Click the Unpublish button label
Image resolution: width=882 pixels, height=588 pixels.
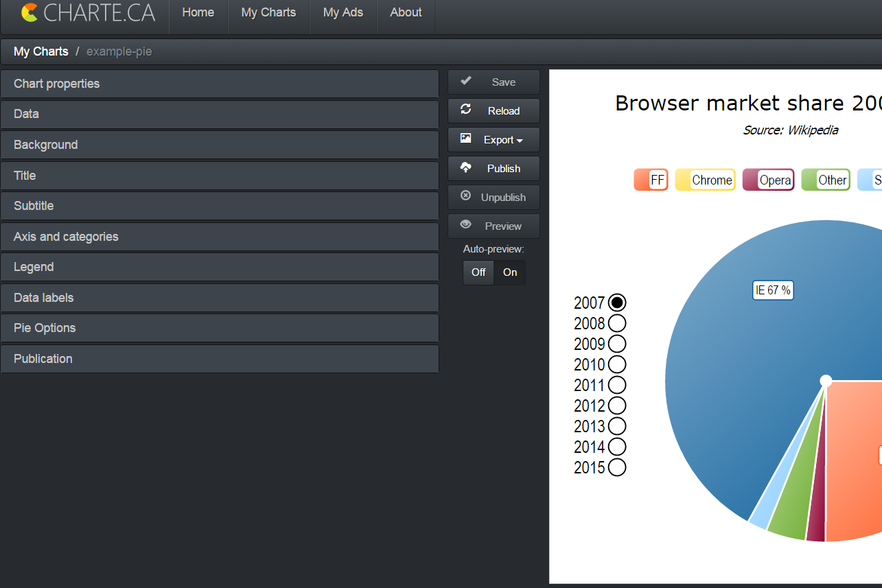(x=503, y=197)
